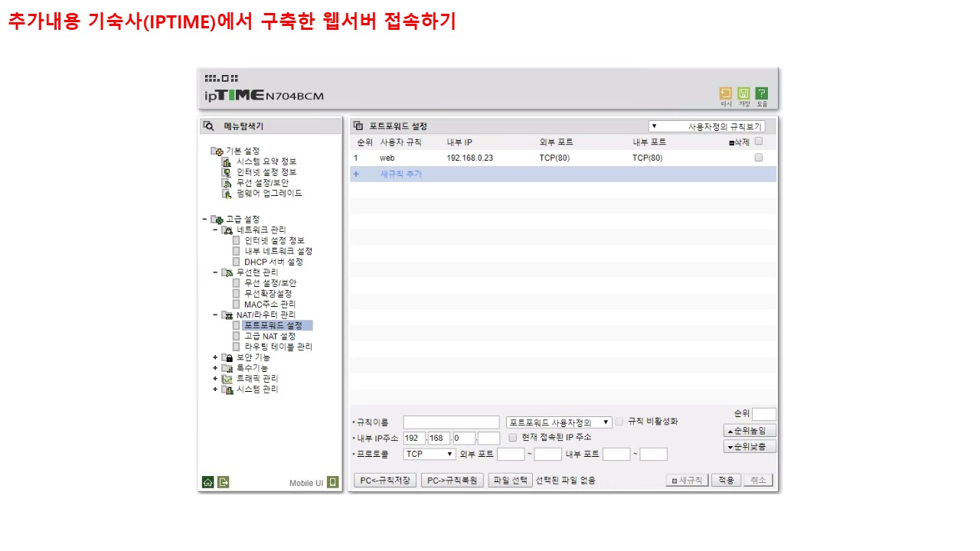Click the 네트워크 관리 folder icon
Screen dimensions: 980x551
227,230
